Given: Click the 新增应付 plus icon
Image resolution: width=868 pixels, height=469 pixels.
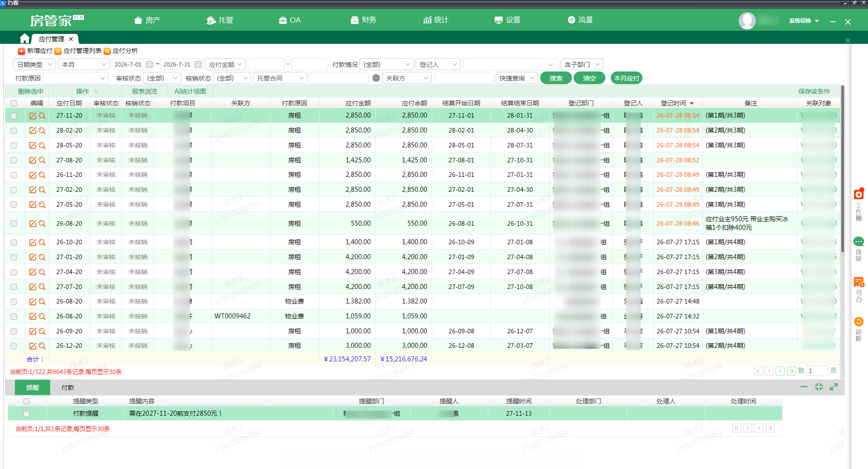Looking at the screenshot, I should (21, 51).
